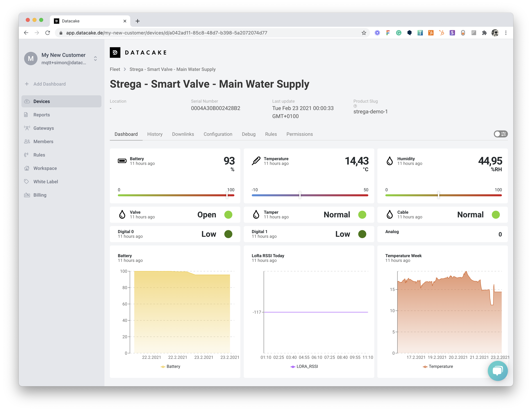The width and height of the screenshot is (532, 411).
Task: Open the Downlinks tab
Action: pyautogui.click(x=183, y=134)
